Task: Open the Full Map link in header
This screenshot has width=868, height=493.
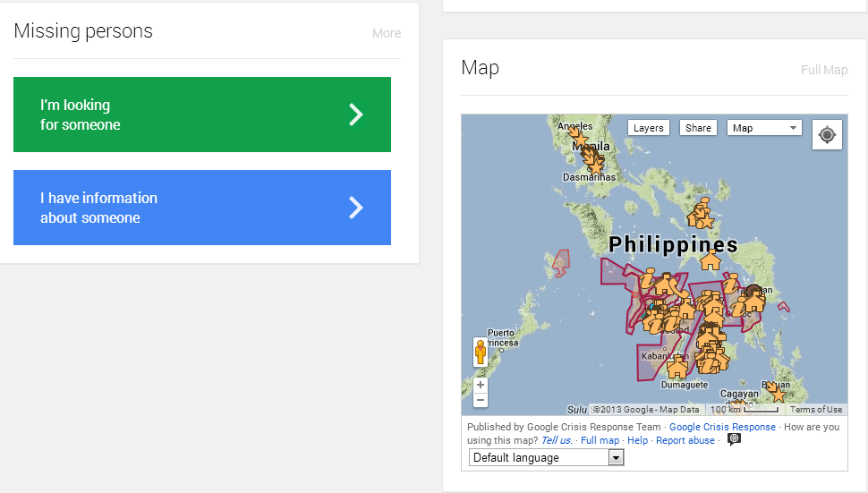Action: [824, 70]
